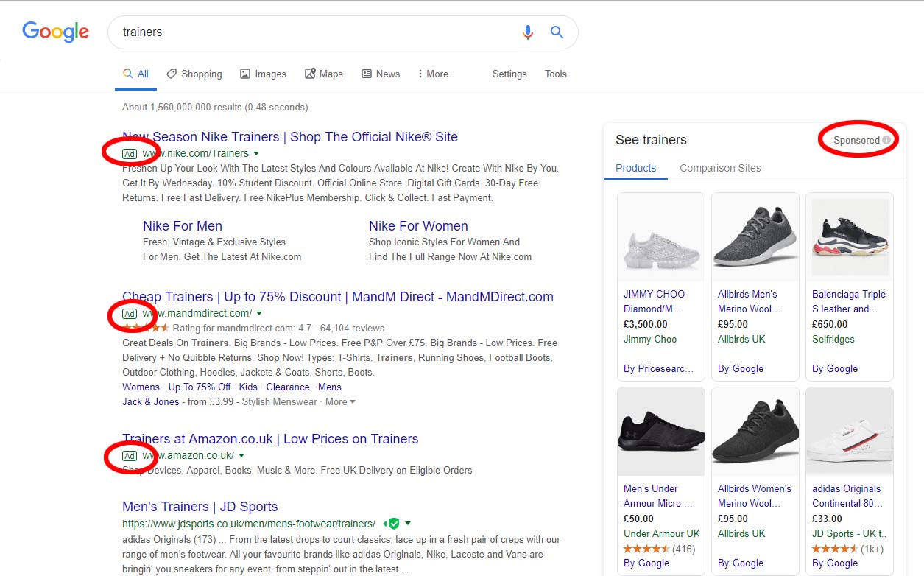Open Men's Trainers JD Sports result

pos(200,507)
